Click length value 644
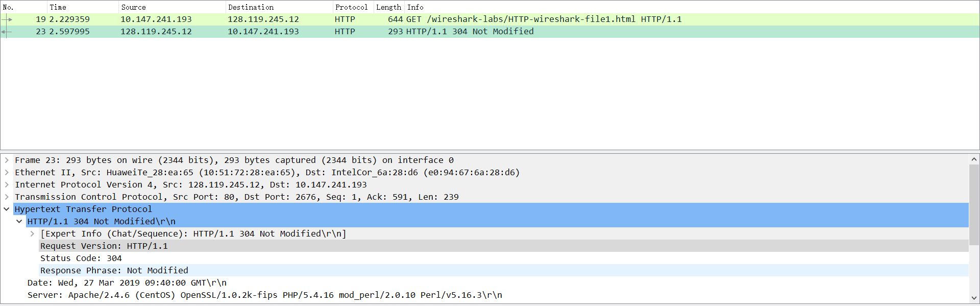 coord(396,19)
